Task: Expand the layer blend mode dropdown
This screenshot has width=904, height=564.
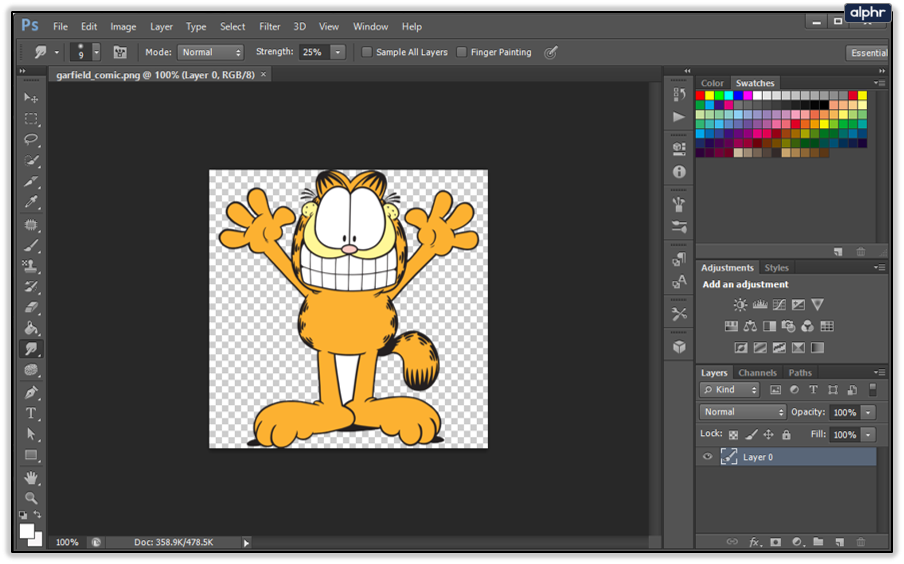Action: [x=743, y=412]
